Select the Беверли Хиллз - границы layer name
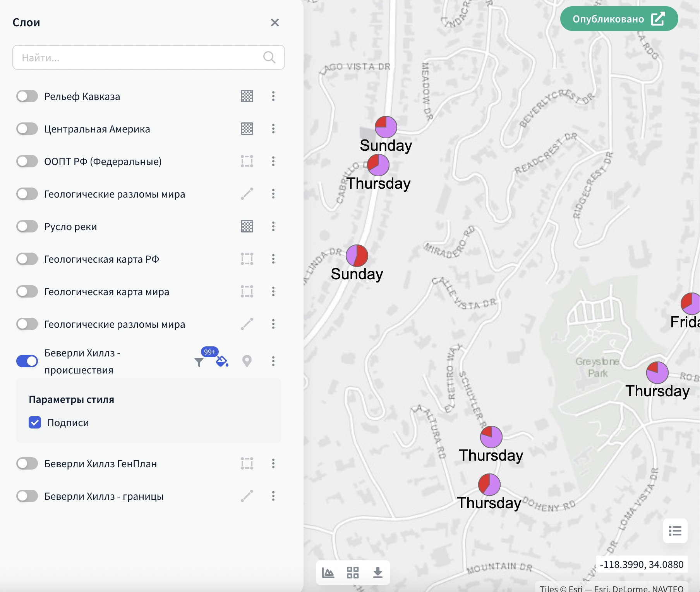 [104, 496]
